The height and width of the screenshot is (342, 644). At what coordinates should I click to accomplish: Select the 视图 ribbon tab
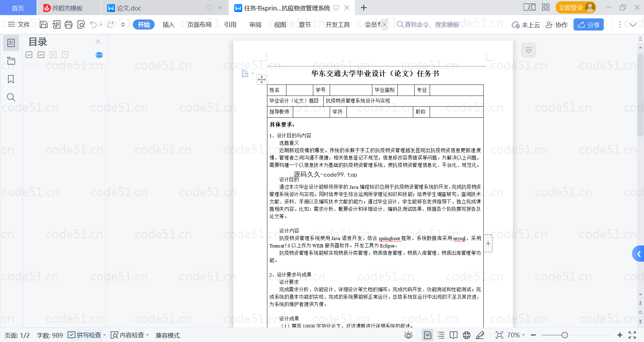(280, 24)
